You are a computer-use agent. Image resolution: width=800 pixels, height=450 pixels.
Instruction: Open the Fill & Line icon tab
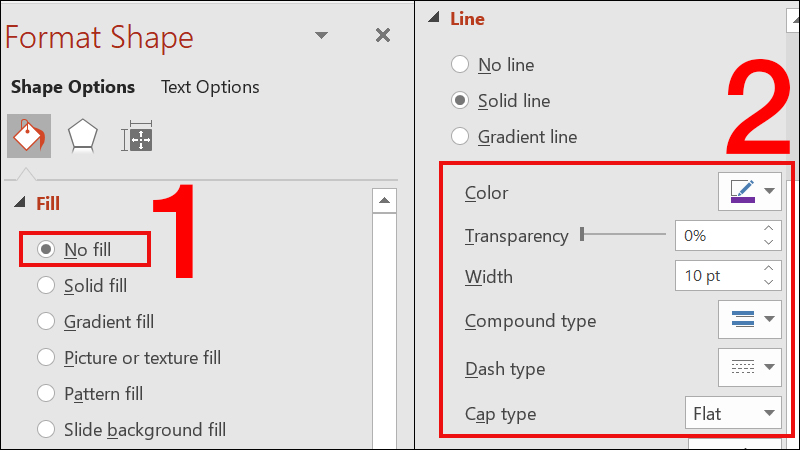point(29,137)
